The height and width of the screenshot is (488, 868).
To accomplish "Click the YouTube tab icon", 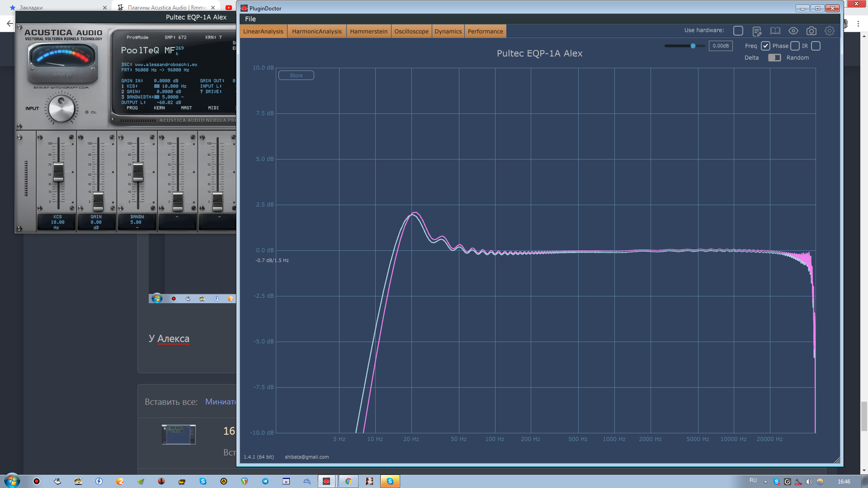I will [229, 7].
